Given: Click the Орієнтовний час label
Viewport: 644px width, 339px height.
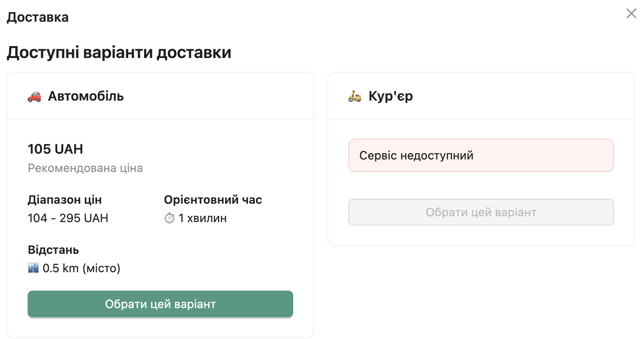Looking at the screenshot, I should click(213, 200).
